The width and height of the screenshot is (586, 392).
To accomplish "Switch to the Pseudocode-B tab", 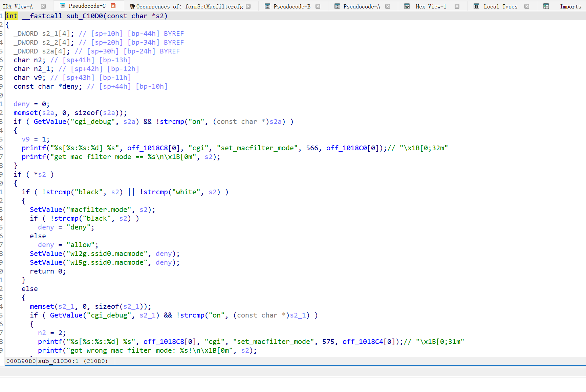I will pos(292,6).
